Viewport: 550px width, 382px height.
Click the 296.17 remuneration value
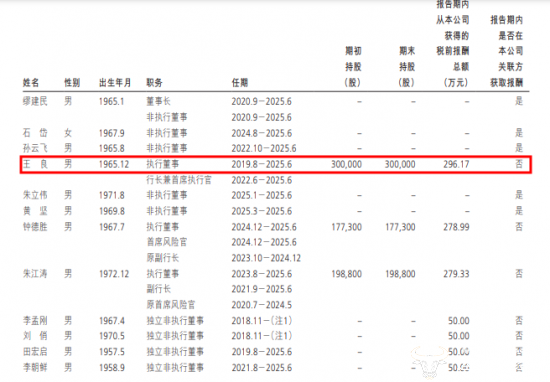click(456, 164)
